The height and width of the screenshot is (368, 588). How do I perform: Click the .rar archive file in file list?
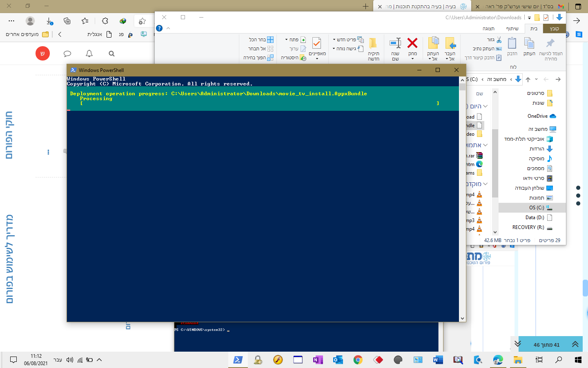475,156
